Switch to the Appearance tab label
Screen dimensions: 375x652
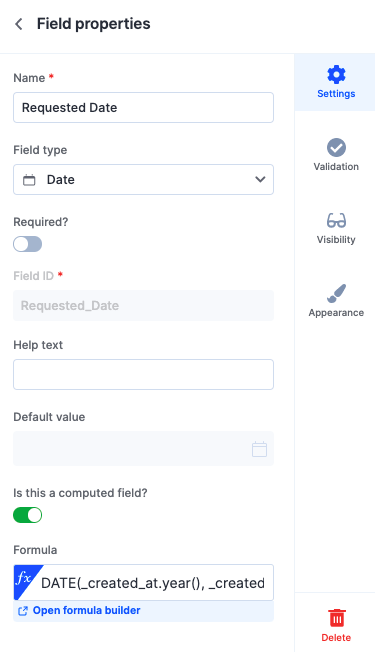(336, 313)
